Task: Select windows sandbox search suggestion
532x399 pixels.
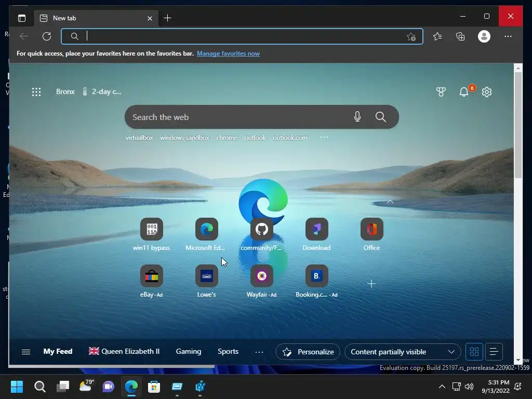Action: [x=184, y=138]
